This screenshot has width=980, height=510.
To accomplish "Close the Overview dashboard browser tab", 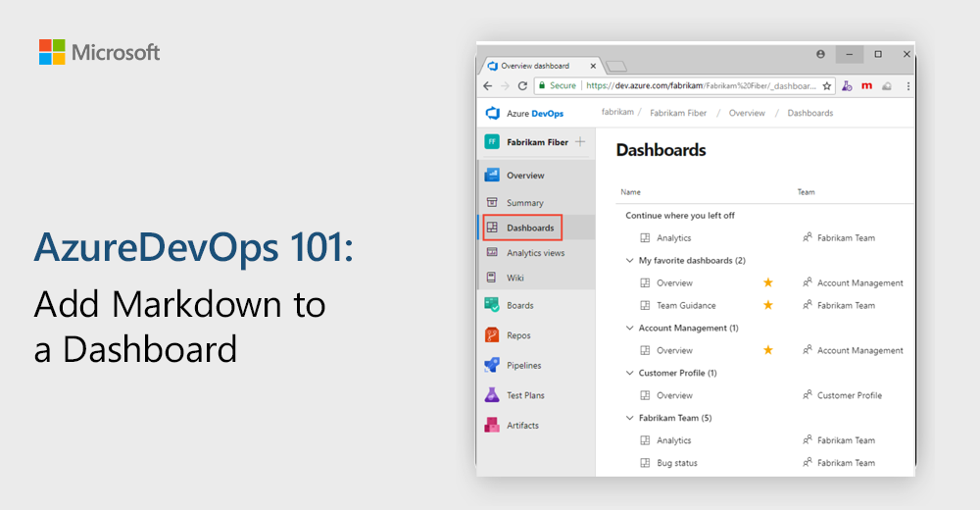I will pyautogui.click(x=593, y=66).
